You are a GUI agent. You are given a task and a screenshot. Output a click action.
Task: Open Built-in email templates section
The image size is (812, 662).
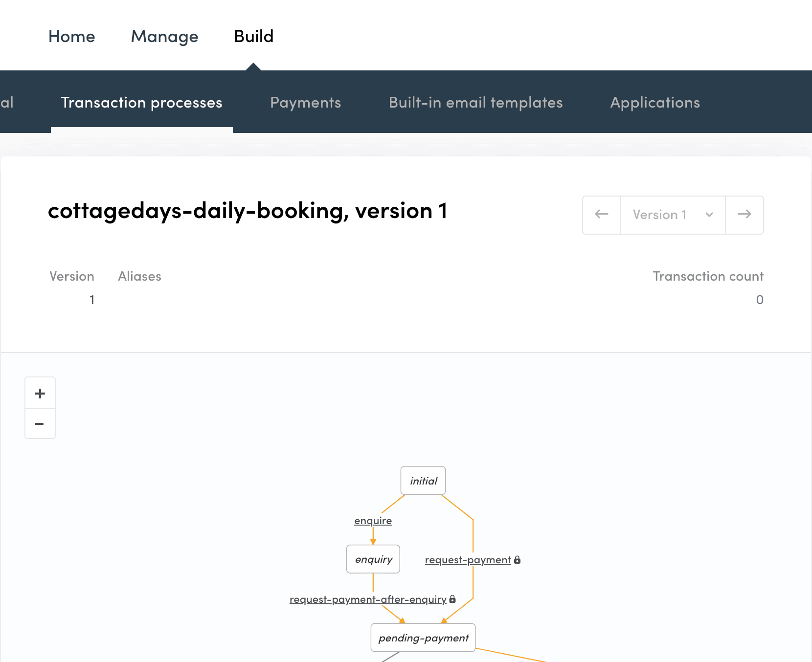tap(475, 103)
